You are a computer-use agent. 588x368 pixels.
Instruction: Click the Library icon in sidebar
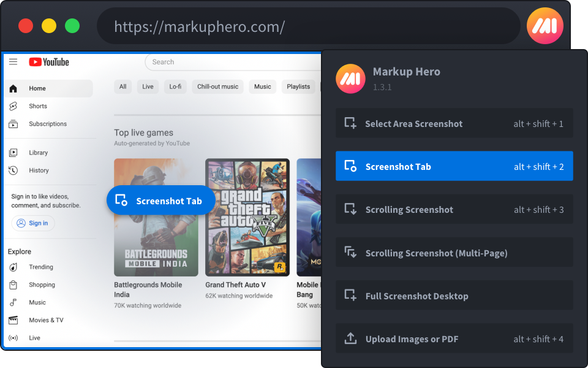tap(13, 153)
